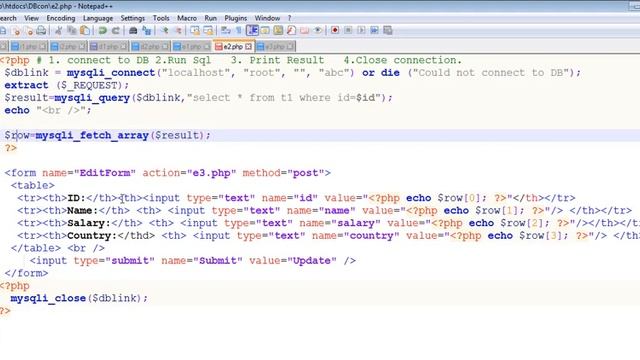The height and width of the screenshot is (360, 640).
Task: Place cursor on mysqli_fetch_array
Action: coord(92,136)
